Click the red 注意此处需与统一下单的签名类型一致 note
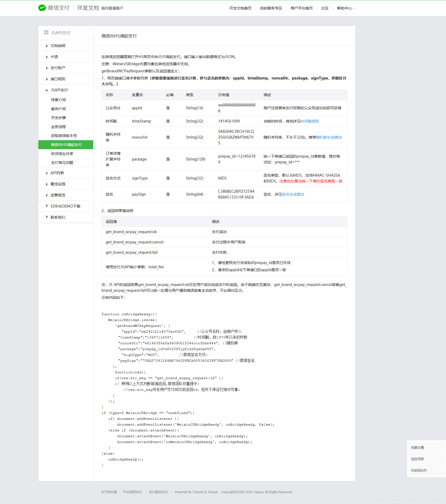 (311, 181)
